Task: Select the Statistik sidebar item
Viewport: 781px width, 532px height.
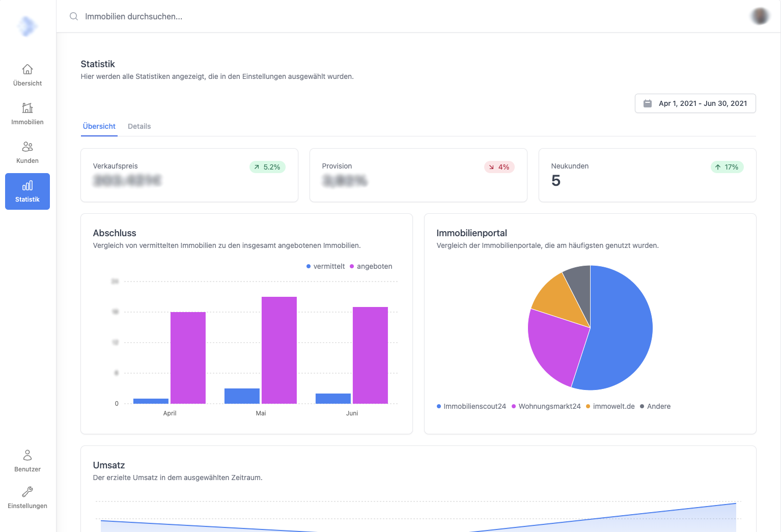Action: pos(27,191)
